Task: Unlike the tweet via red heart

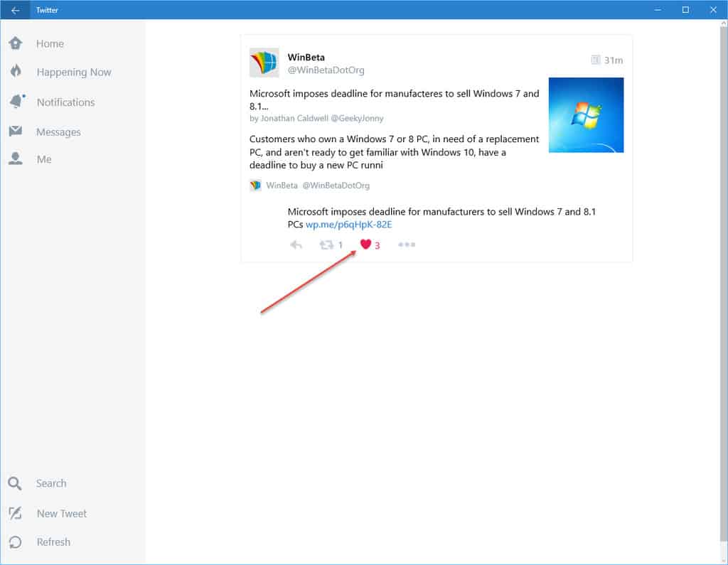Action: point(366,244)
